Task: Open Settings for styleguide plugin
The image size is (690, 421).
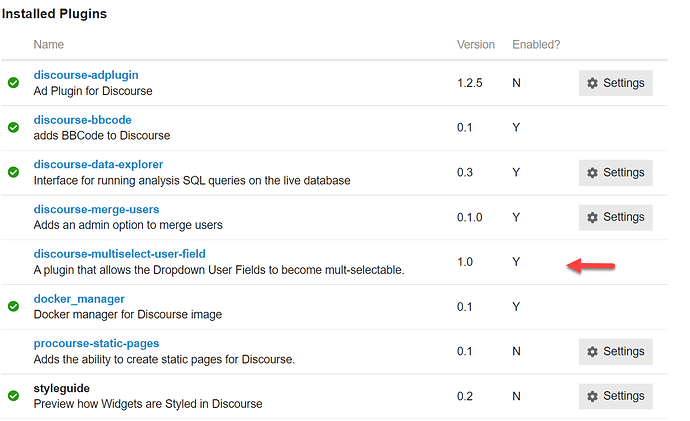Action: point(615,396)
